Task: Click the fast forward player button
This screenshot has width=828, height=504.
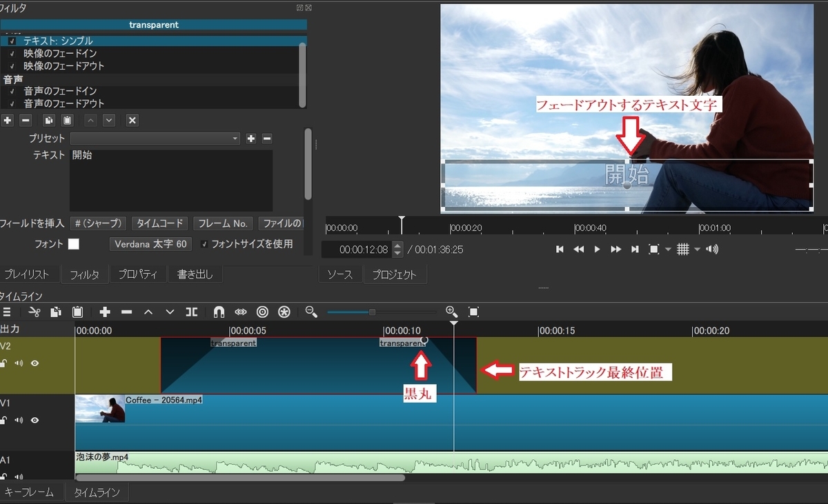Action: click(616, 250)
